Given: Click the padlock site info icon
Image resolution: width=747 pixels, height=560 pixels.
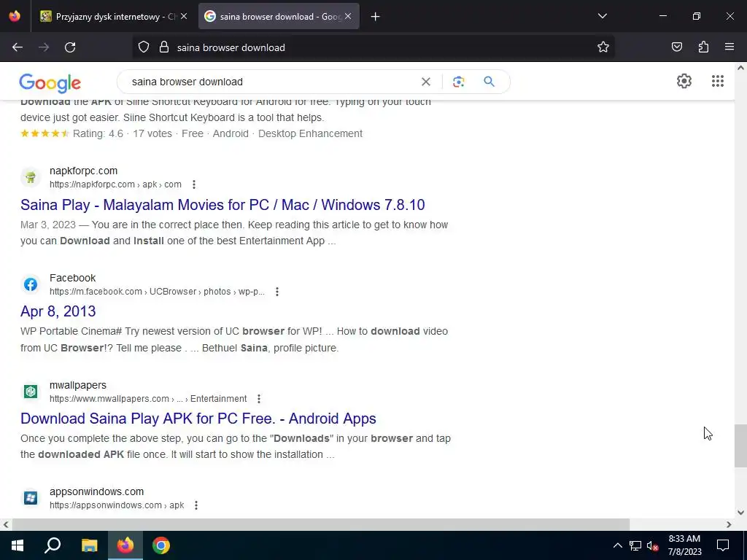Looking at the screenshot, I should (x=164, y=47).
